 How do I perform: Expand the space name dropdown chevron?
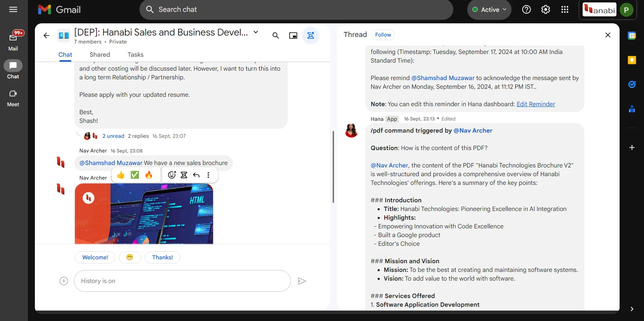coord(256,32)
